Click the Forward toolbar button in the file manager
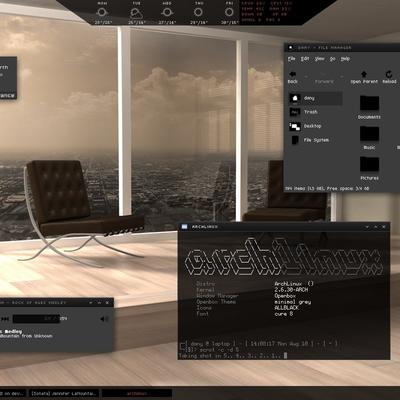400x400 pixels. pos(324,77)
